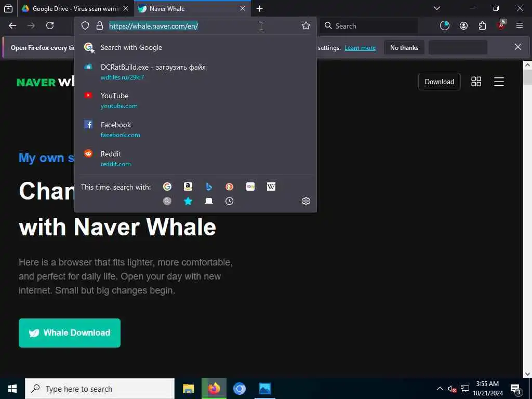Select DCRatBuild.exe suggestion
Viewport: 532px width, 399px height.
[195, 72]
